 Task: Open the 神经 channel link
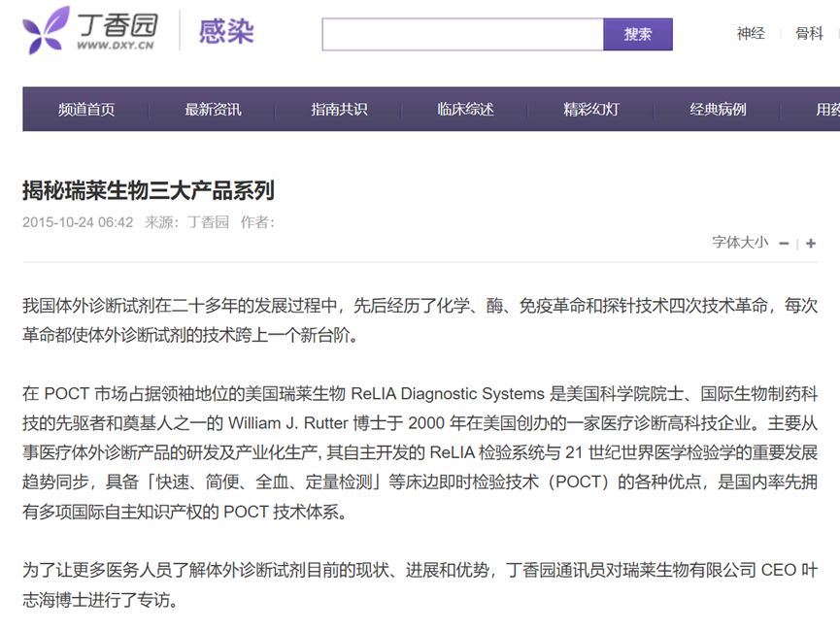tap(751, 34)
